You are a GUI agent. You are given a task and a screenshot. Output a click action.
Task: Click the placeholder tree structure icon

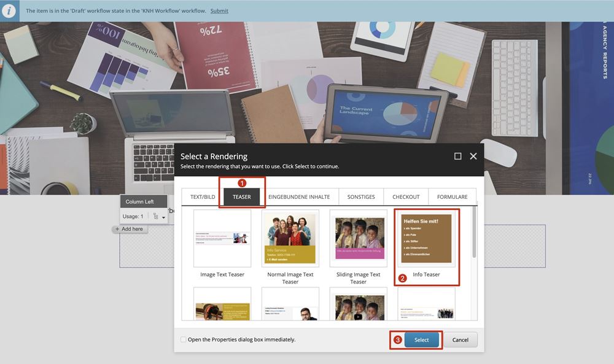(x=155, y=216)
